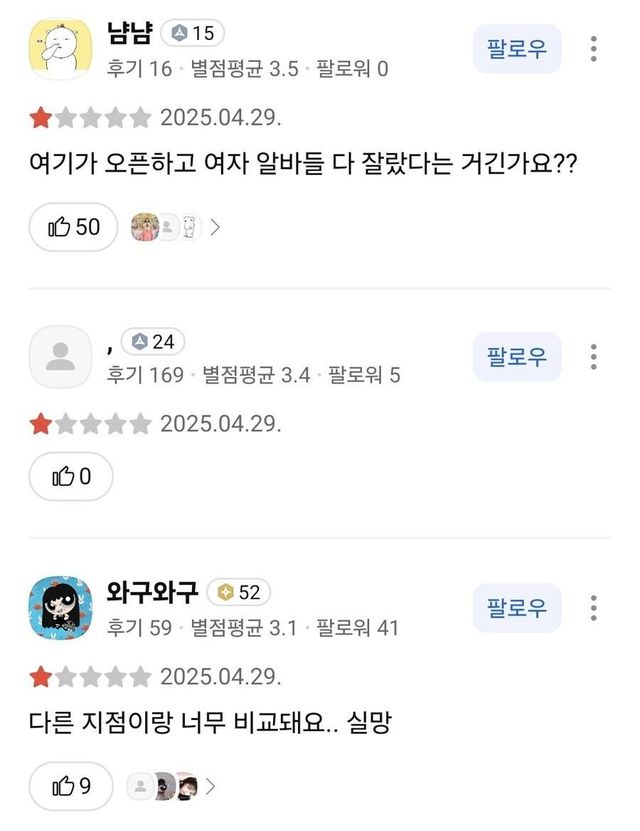Tap 냠냠's level 15 badge
This screenshot has height=831, width=640.
[192, 33]
